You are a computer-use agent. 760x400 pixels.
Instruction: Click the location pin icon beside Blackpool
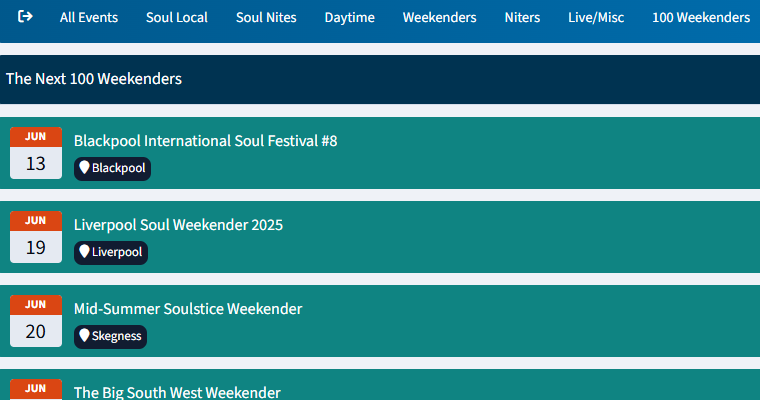click(84, 168)
